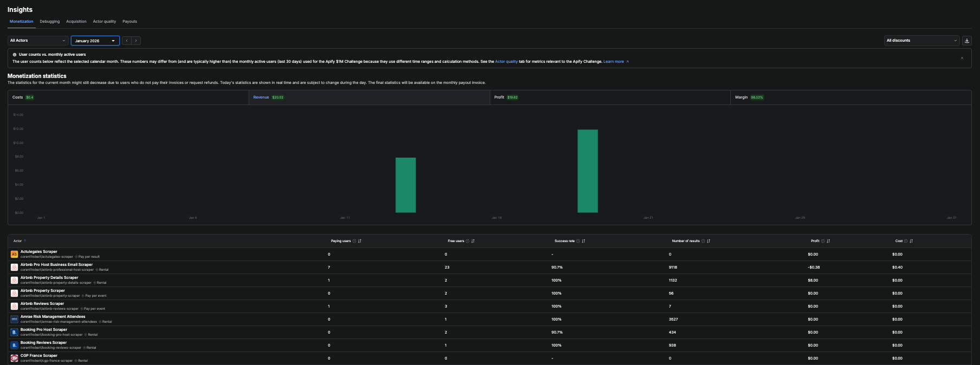Viewport: 980px width, 365px height.
Task: Select the Costs metric card
Action: coord(128,97)
